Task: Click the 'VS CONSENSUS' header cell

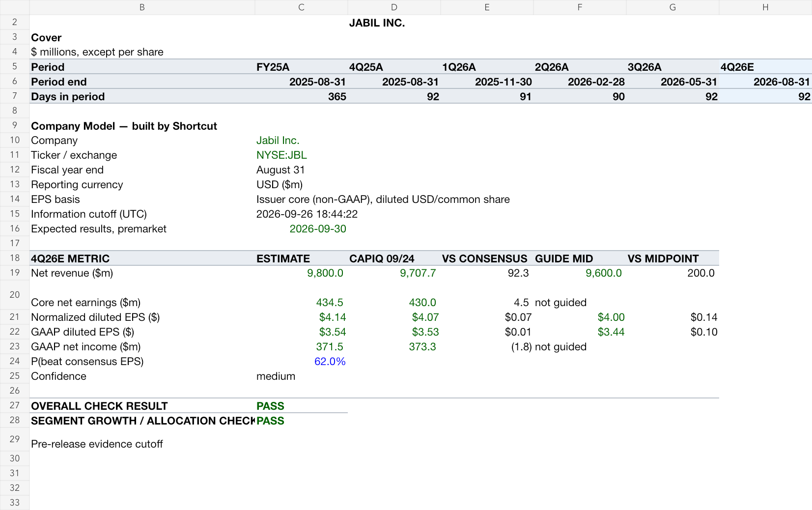Action: coord(487,258)
